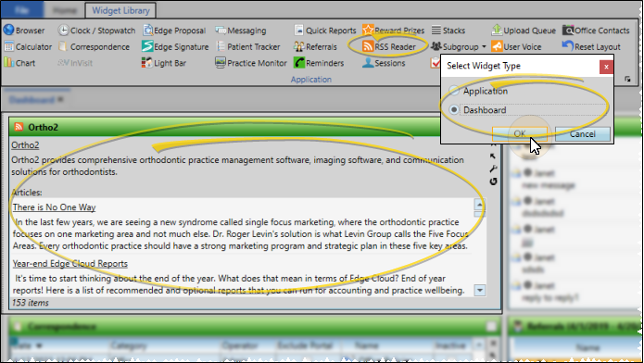Launch the Browser widget

(x=24, y=31)
